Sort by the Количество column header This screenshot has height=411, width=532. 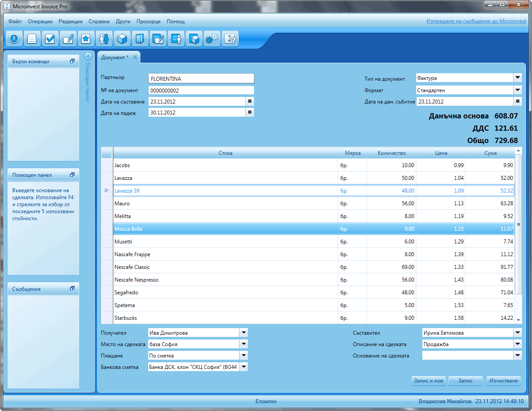click(391, 153)
